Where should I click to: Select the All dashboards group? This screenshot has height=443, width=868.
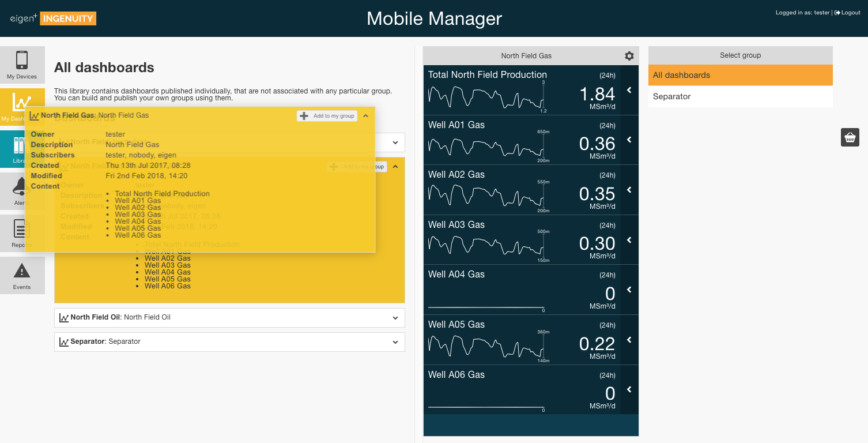point(741,75)
